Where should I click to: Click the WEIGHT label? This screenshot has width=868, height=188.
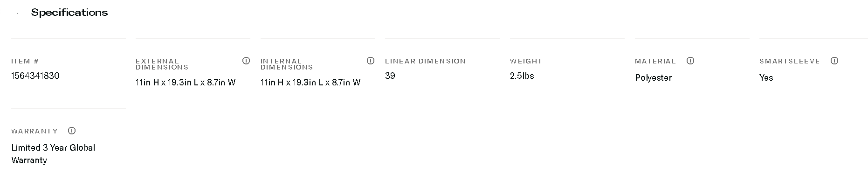pos(526,61)
